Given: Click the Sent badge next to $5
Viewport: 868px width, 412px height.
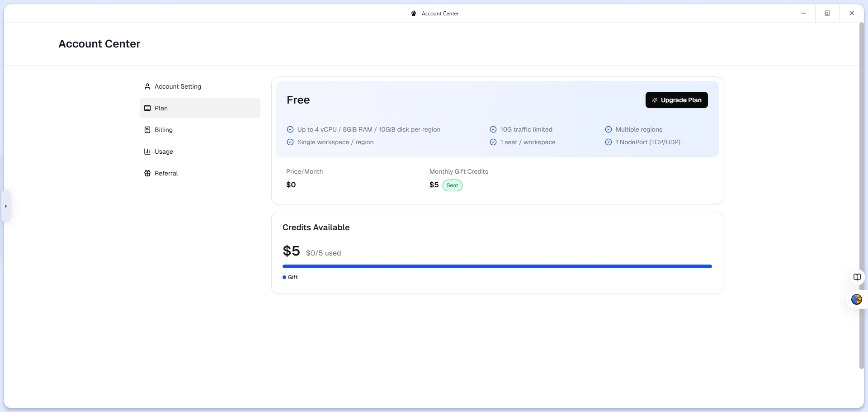Looking at the screenshot, I should (452, 185).
